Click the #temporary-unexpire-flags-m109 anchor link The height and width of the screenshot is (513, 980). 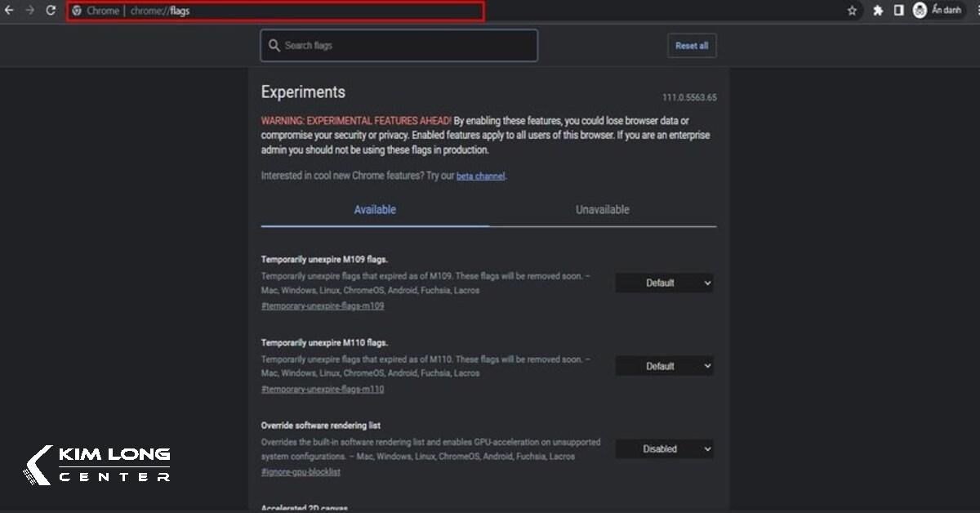pyautogui.click(x=323, y=306)
